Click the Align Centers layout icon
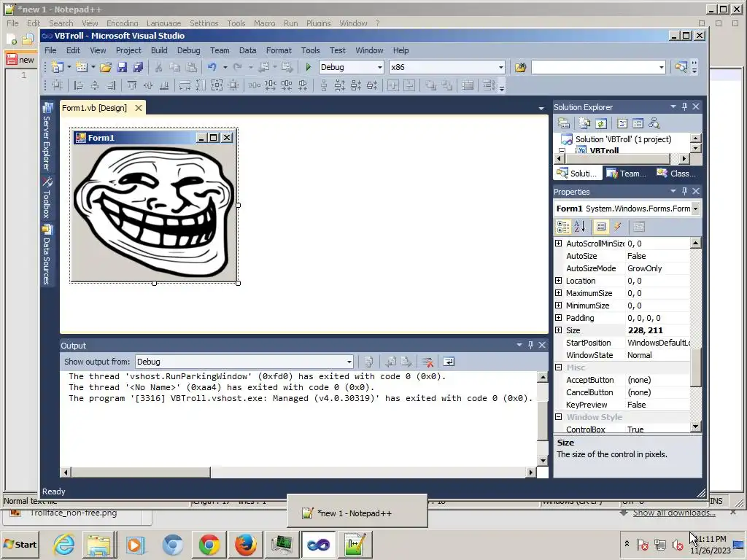Viewport: 747px width, 560px height. click(95, 85)
